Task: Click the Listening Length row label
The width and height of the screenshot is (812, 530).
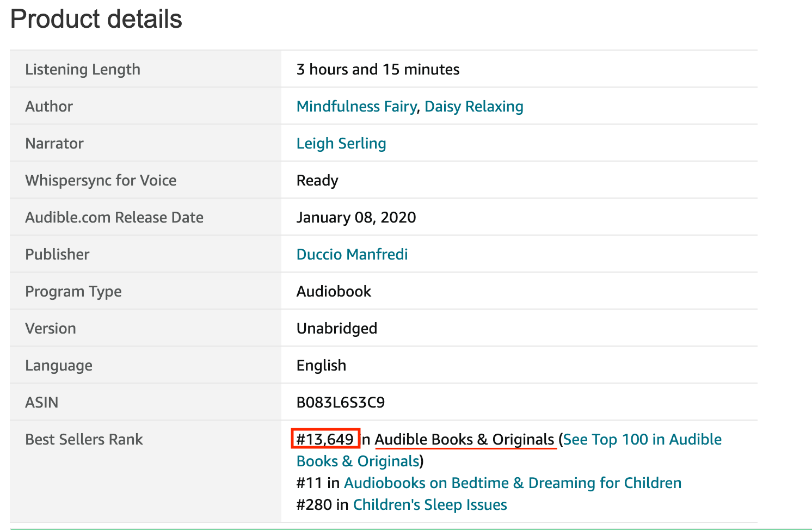Action: [x=82, y=69]
